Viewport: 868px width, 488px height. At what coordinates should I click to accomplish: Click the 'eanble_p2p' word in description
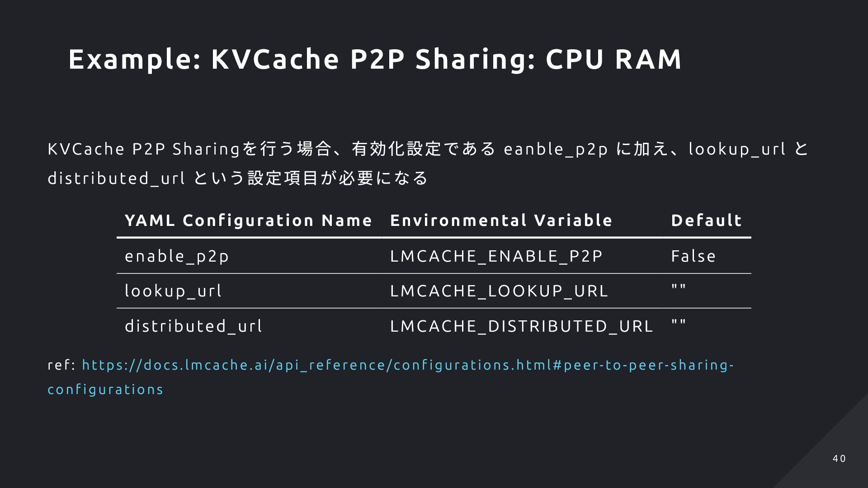tap(556, 149)
